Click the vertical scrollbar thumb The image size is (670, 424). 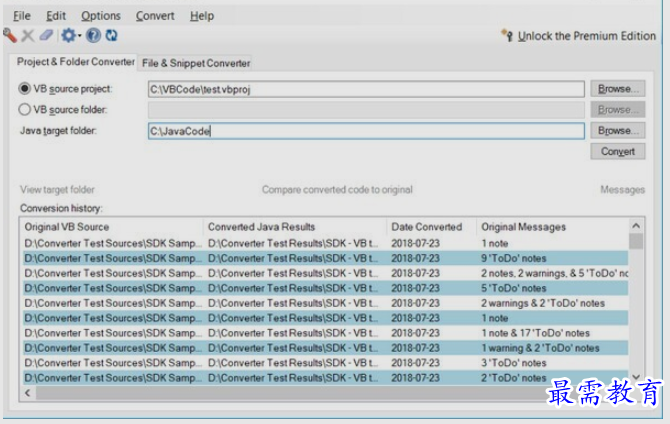coord(636,241)
